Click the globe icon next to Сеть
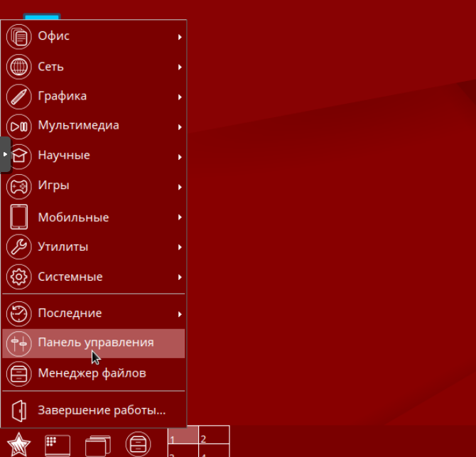 pyautogui.click(x=19, y=67)
